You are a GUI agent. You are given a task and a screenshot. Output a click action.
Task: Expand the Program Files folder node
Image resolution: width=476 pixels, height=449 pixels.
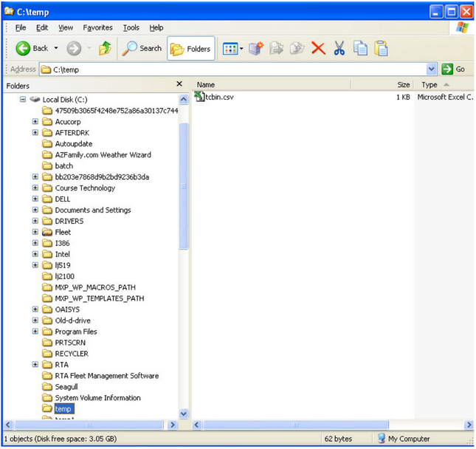point(35,332)
